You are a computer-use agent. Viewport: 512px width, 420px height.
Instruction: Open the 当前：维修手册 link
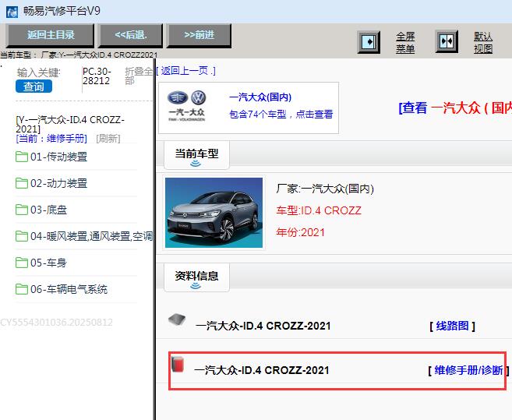coord(51,139)
